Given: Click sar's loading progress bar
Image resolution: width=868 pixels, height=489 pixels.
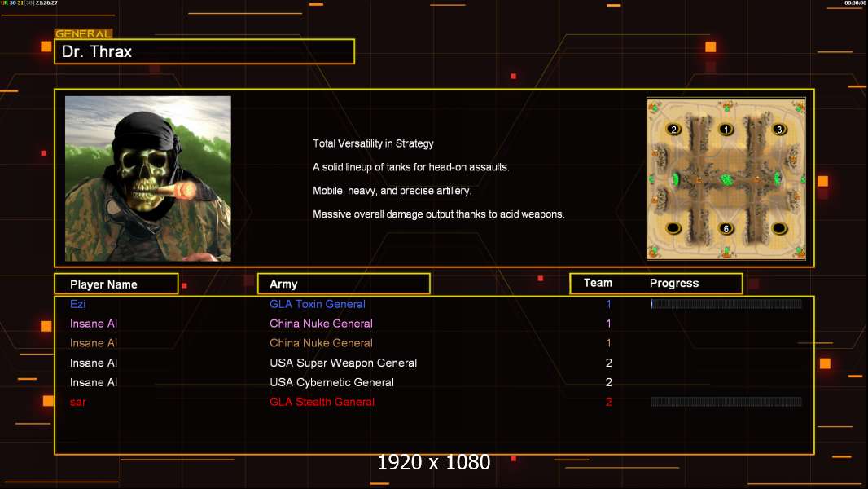Looking at the screenshot, I should click(726, 402).
